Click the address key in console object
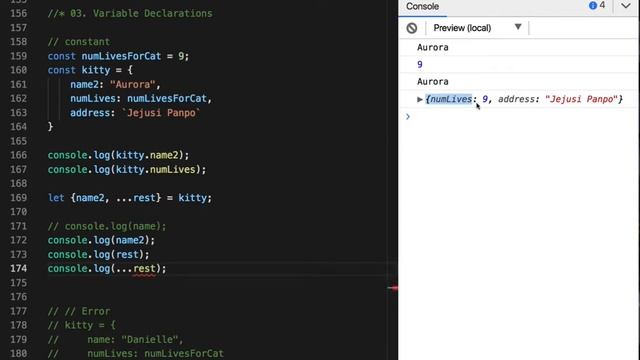 click(517, 99)
